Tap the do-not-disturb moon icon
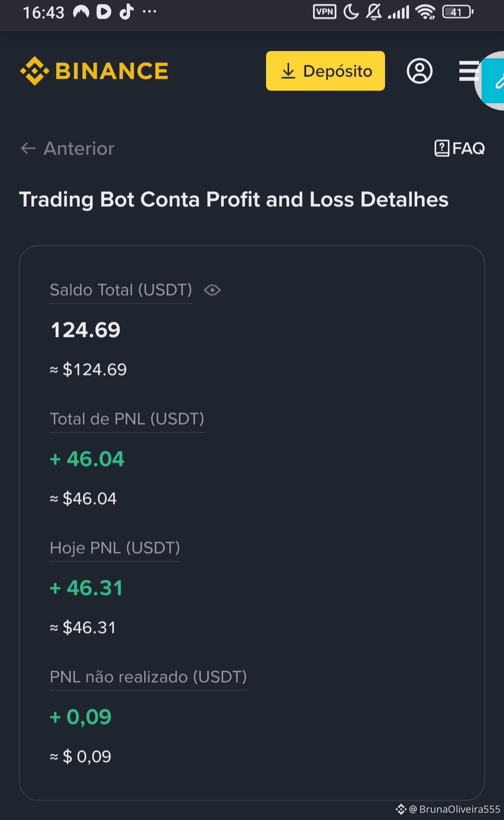This screenshot has height=820, width=504. (351, 12)
